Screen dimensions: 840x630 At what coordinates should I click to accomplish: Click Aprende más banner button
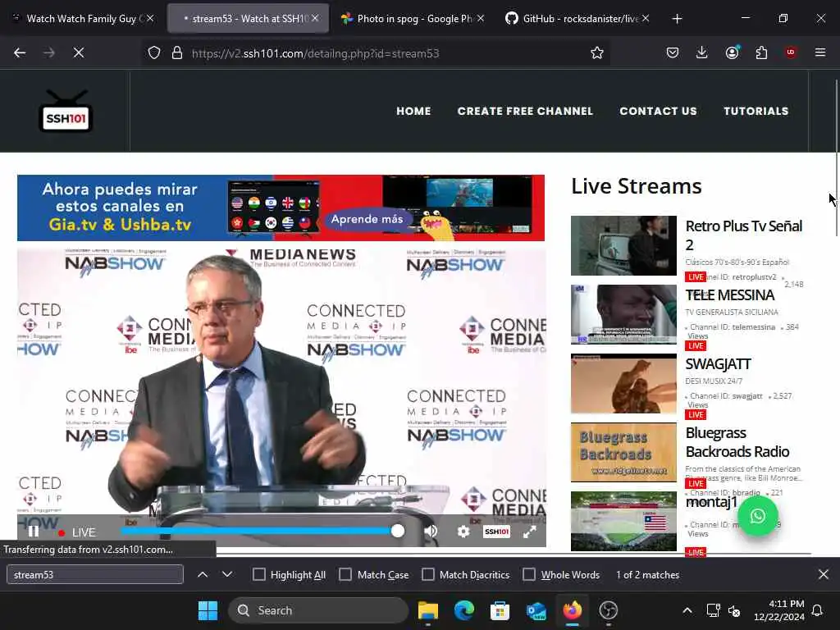click(367, 219)
